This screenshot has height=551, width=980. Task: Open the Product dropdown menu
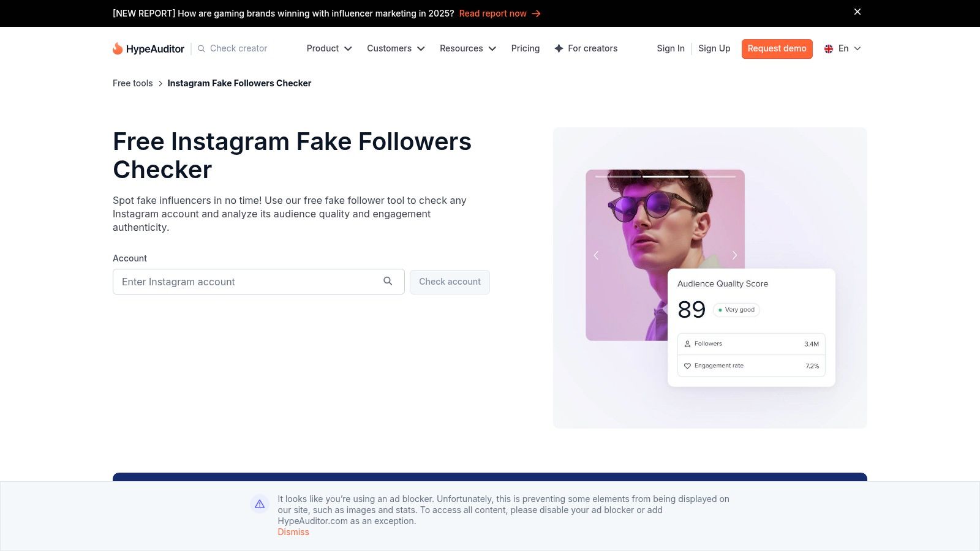pyautogui.click(x=329, y=48)
